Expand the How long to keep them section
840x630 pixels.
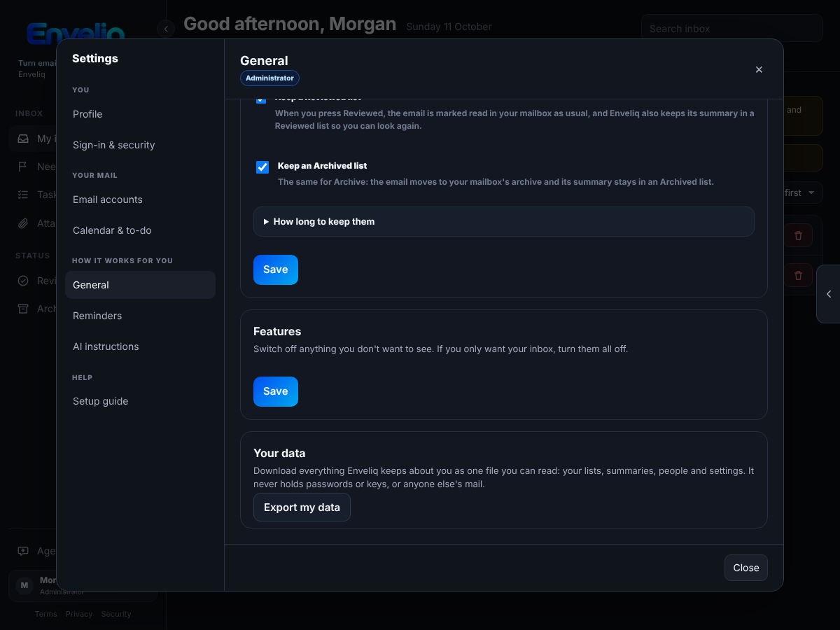504,221
